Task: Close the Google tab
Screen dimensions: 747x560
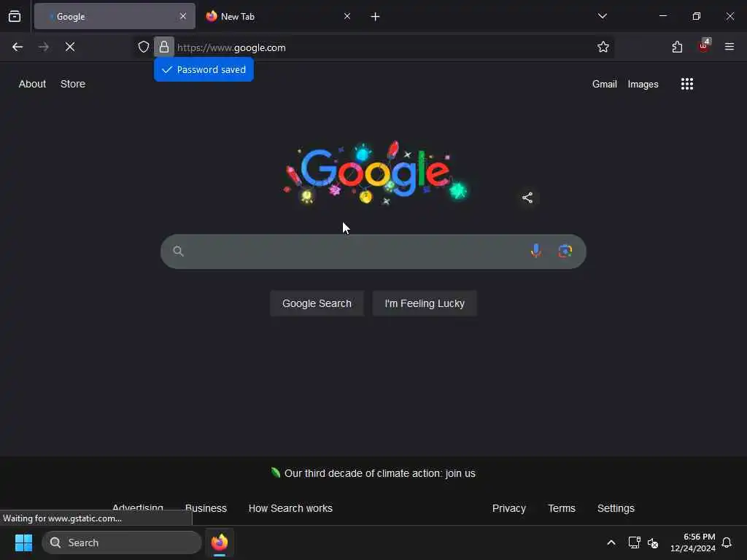Action: [183, 16]
